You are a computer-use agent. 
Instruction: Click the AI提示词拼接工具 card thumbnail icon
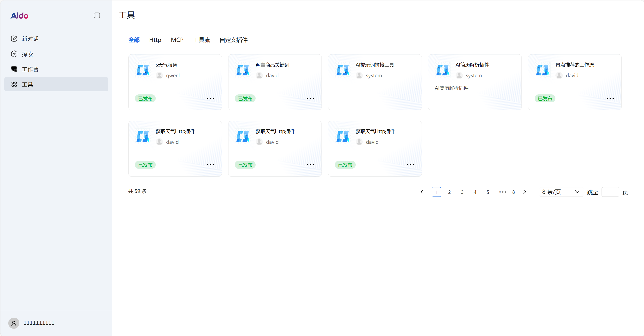343,70
